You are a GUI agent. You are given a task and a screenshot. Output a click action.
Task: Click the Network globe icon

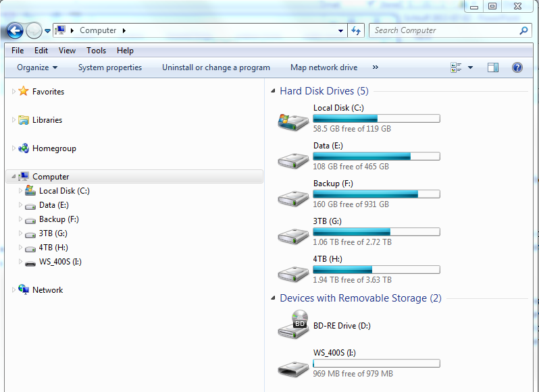[x=24, y=289]
